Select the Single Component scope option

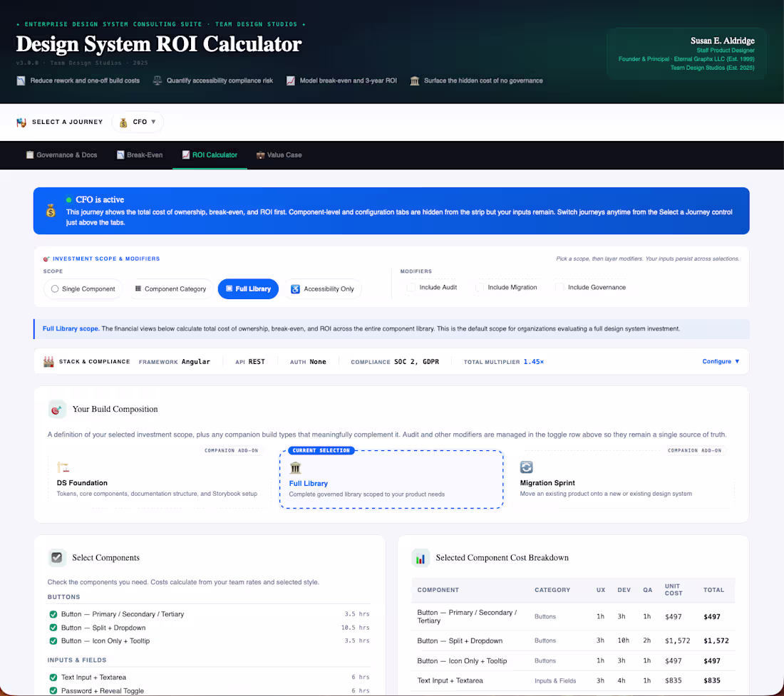pyautogui.click(x=83, y=289)
